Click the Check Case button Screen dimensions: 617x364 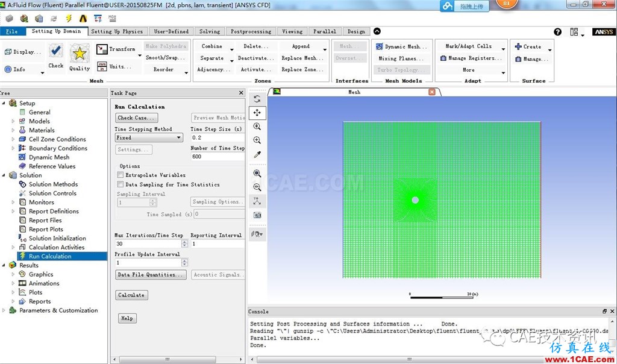137,118
